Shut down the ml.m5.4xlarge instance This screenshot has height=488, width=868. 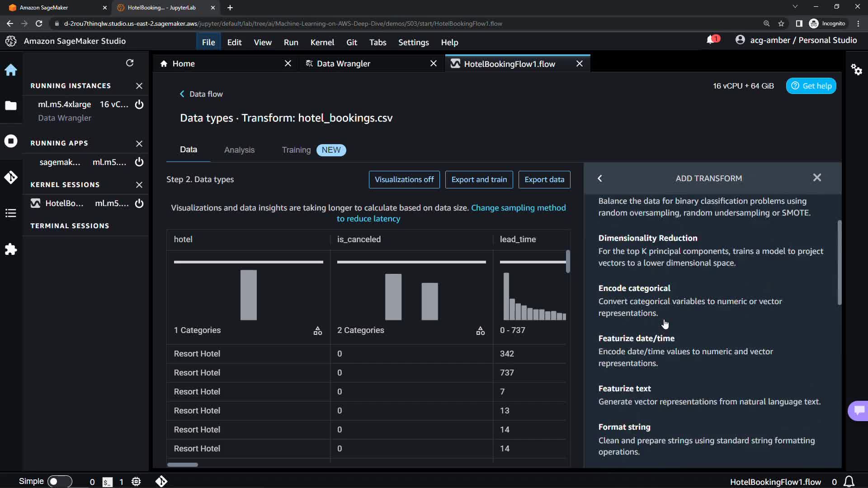click(x=139, y=104)
